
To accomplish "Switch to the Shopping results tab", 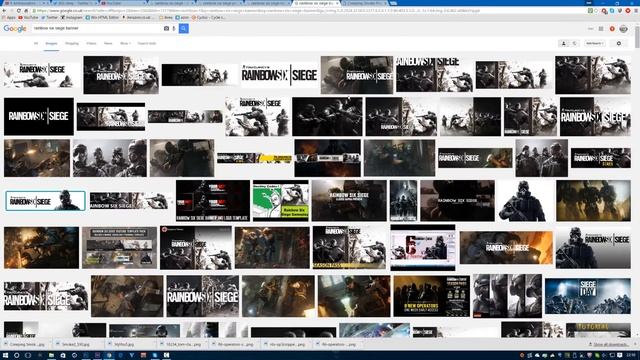I will click(72, 43).
